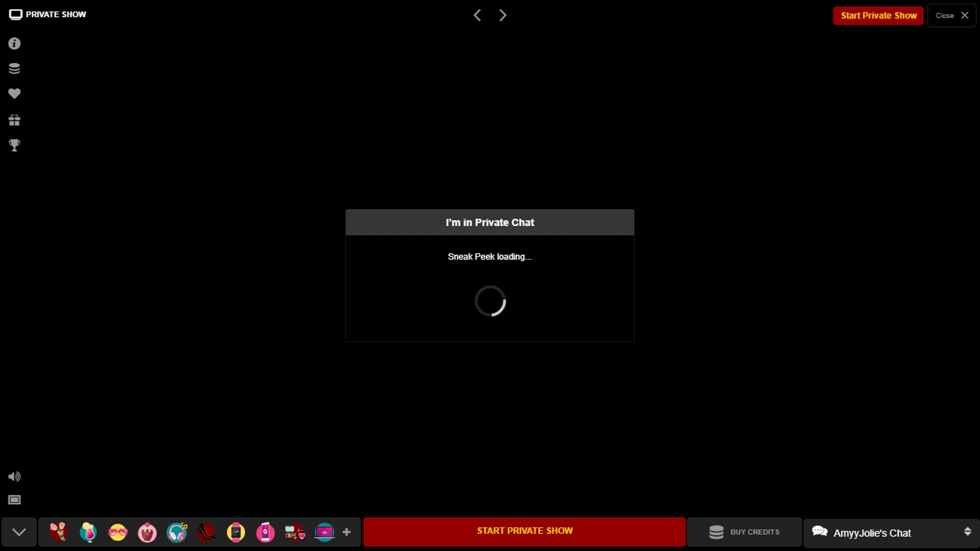Click the credits coins stack sidebar icon
This screenshot has height=551, width=980.
pyautogui.click(x=14, y=68)
